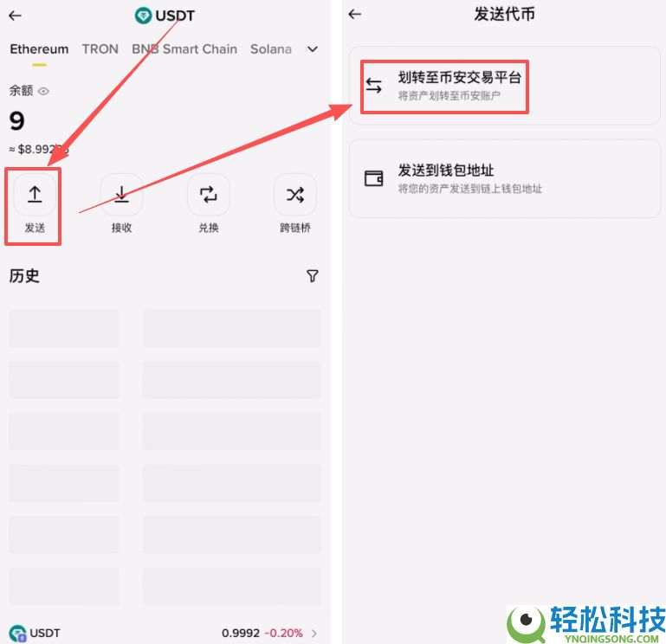Tap the -0.20% change value
The height and width of the screenshot is (644, 666).
click(x=283, y=634)
